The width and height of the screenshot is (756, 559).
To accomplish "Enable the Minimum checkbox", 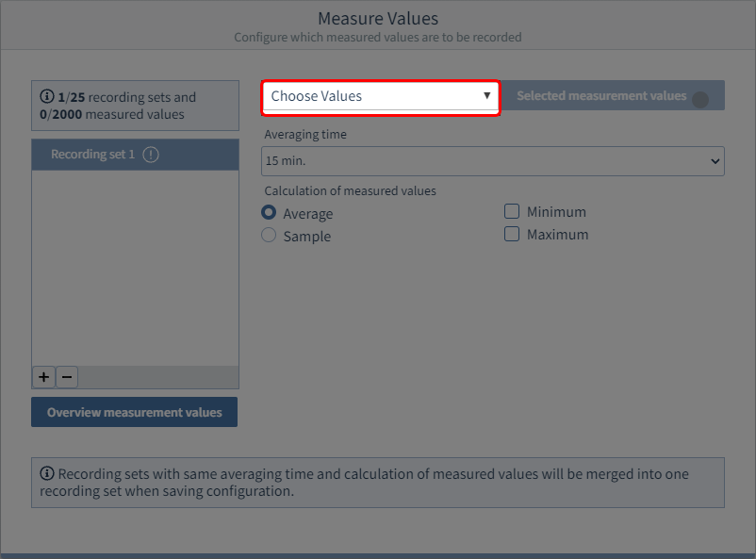I will [512, 212].
